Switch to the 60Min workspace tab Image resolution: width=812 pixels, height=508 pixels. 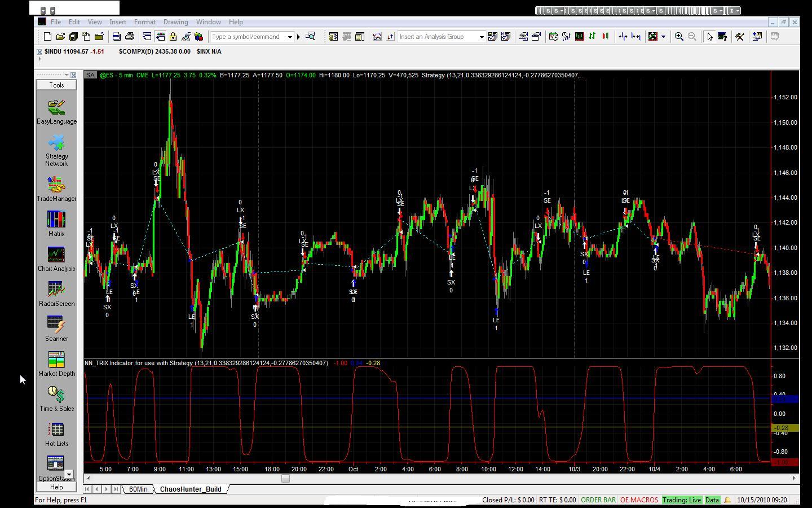click(138, 489)
